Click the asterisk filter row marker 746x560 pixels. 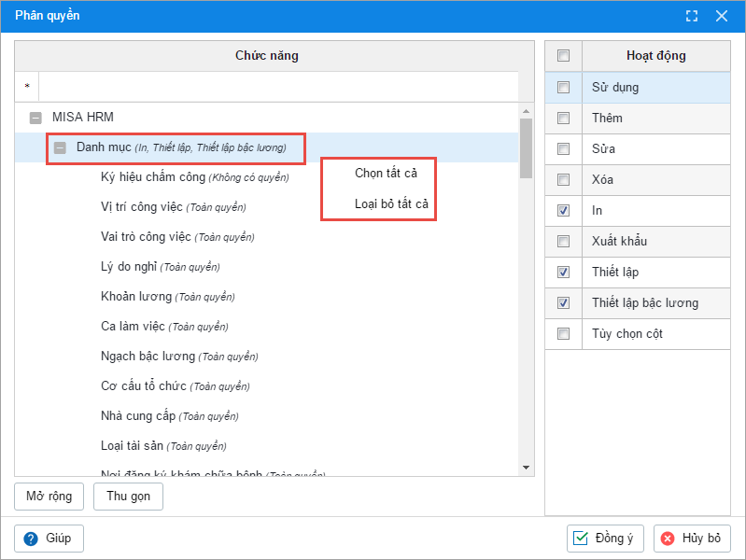pyautogui.click(x=27, y=87)
